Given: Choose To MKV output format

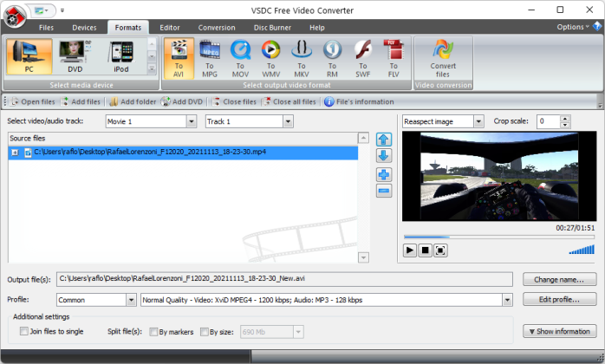Looking at the screenshot, I should point(302,59).
